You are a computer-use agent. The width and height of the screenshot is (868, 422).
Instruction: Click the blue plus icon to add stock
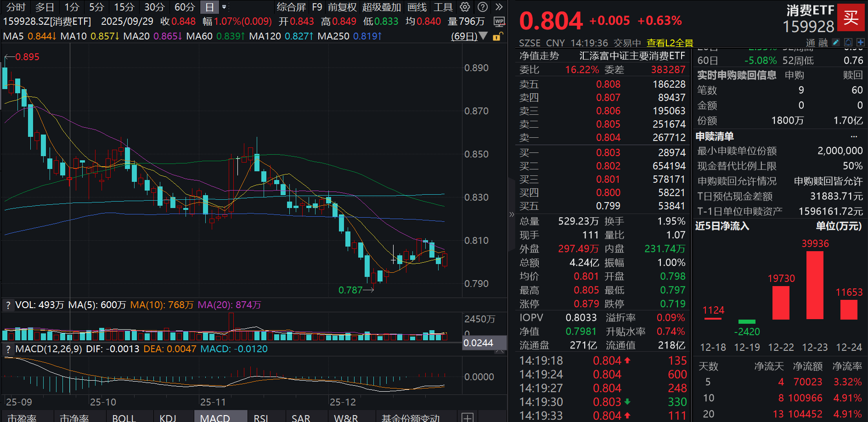pyautogui.click(x=861, y=42)
